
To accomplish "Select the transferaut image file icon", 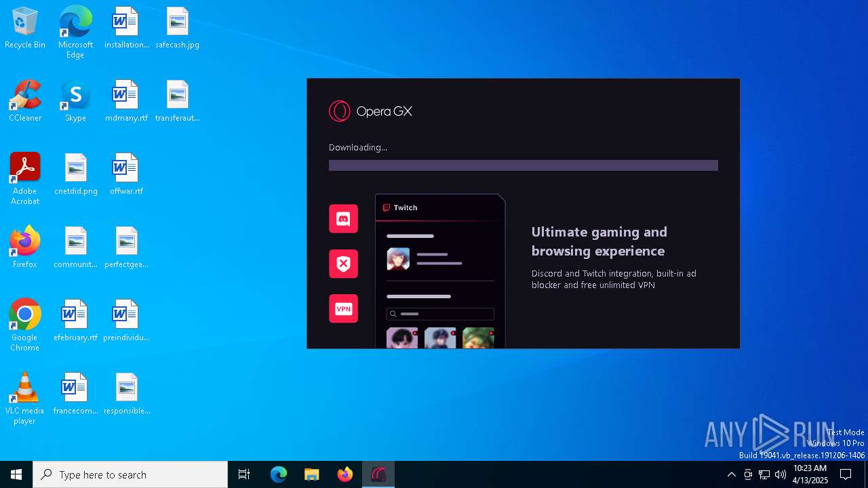I will [x=177, y=102].
